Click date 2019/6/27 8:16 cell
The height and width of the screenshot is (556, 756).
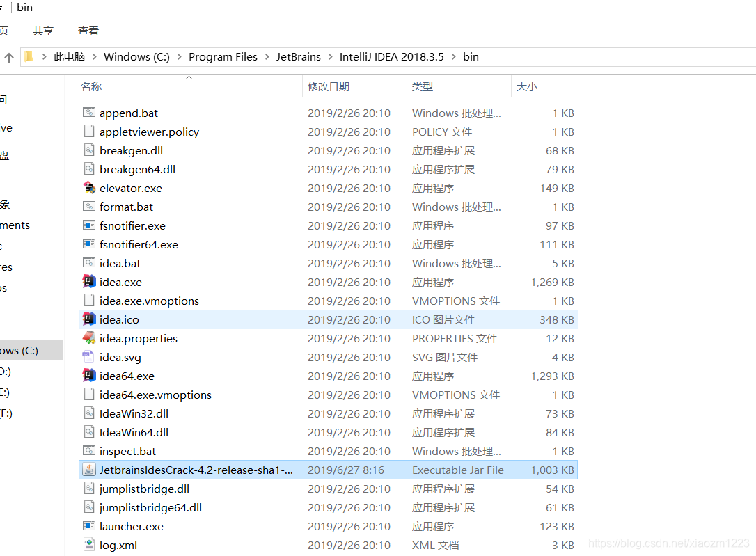click(346, 470)
